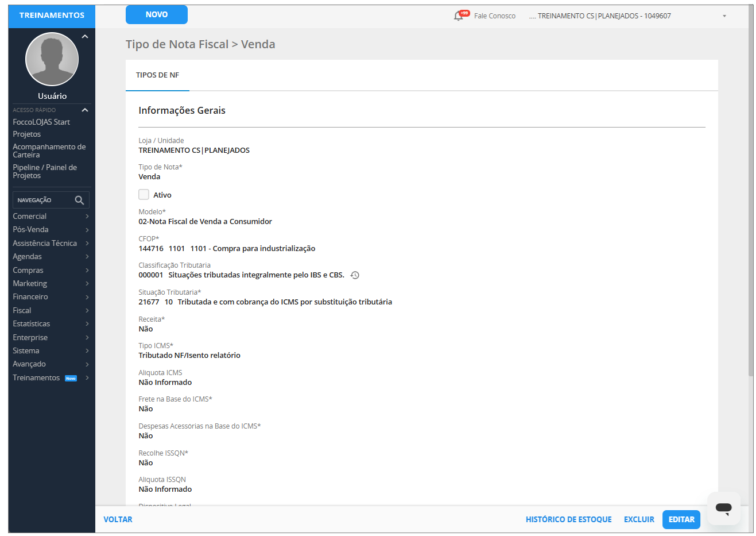Open the chat support bubble
The image size is (756, 536).
[723, 508]
